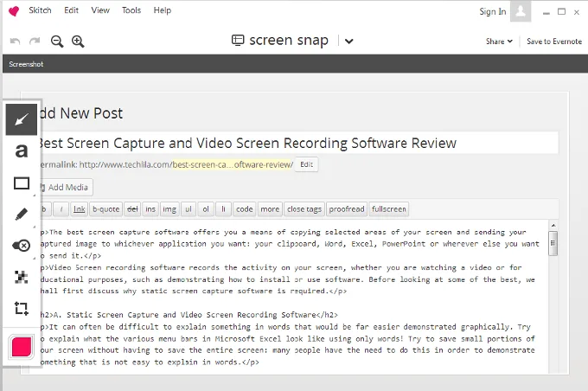
Task: Click the user avatar icon
Action: (521, 11)
